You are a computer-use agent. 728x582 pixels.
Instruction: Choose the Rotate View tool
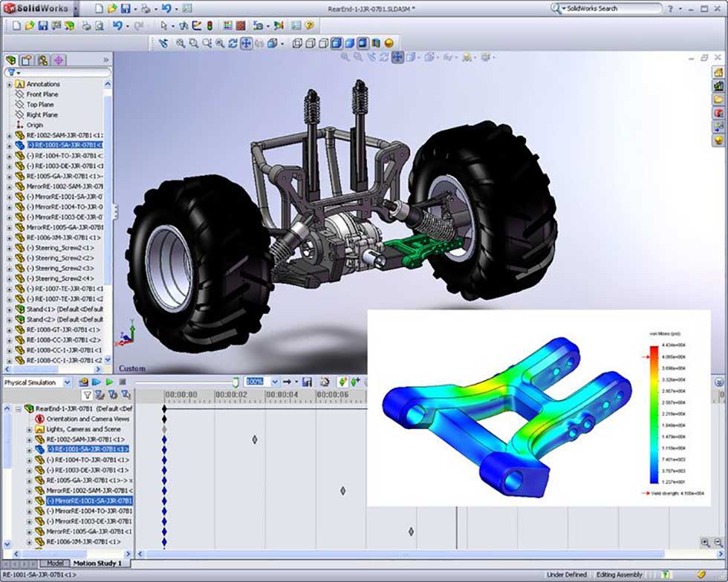[x=233, y=43]
